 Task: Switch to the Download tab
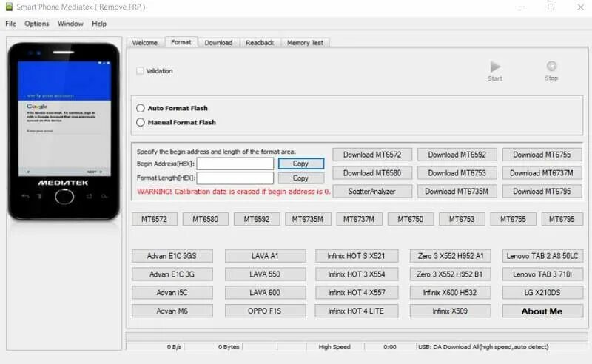click(218, 43)
